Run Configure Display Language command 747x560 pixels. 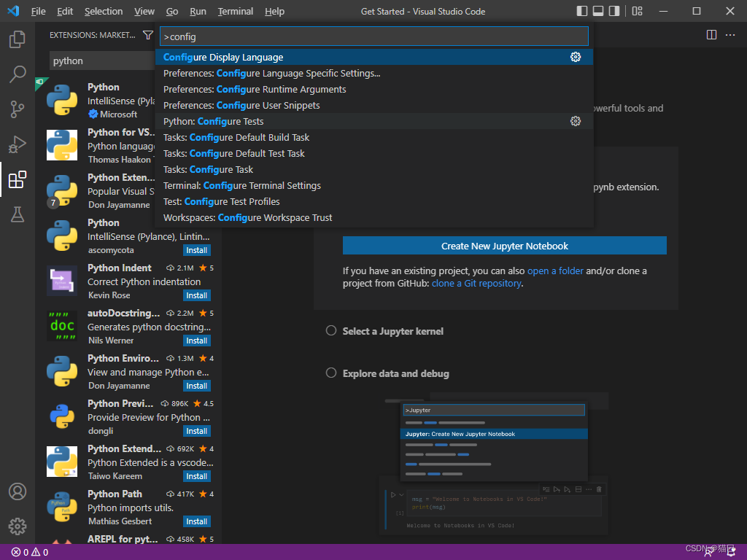tap(374, 57)
